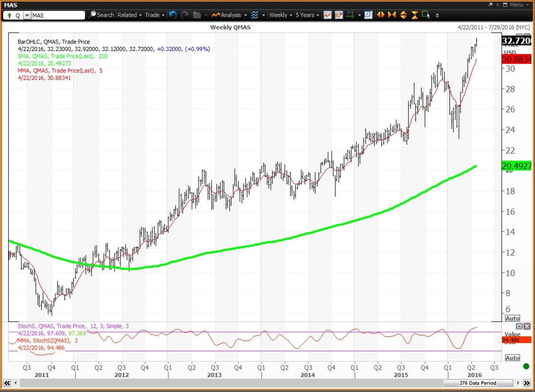This screenshot has height=392, width=535.
Task: Toggle Auto scale on the price axis
Action: [x=512, y=318]
